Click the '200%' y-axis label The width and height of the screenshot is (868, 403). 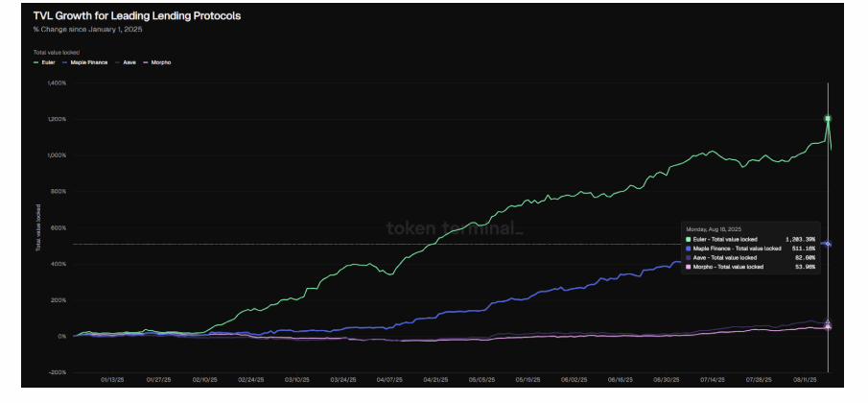pos(59,300)
